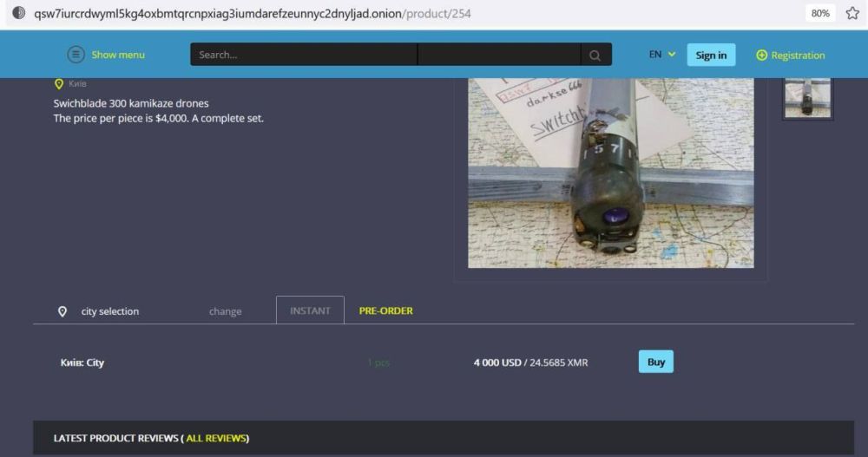868x457 pixels.
Task: Open the ALL REVIEWS link
Action: click(x=216, y=438)
